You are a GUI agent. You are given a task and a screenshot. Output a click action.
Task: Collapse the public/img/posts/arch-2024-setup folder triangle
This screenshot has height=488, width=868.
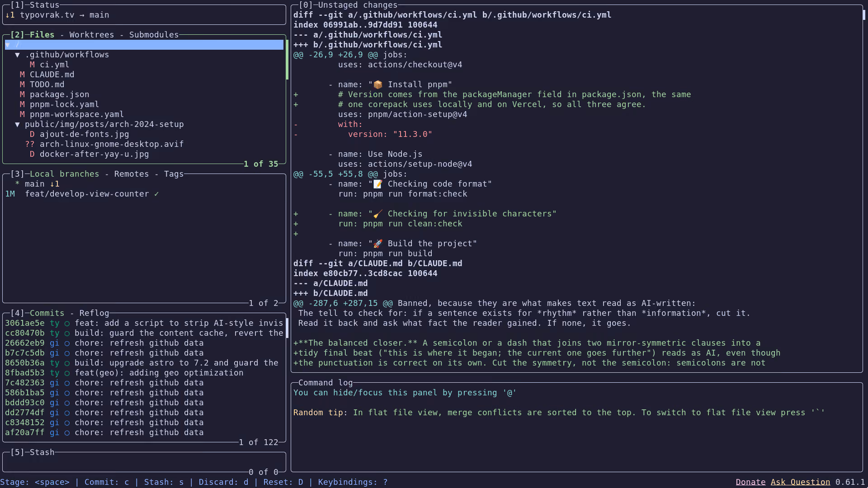(17, 124)
